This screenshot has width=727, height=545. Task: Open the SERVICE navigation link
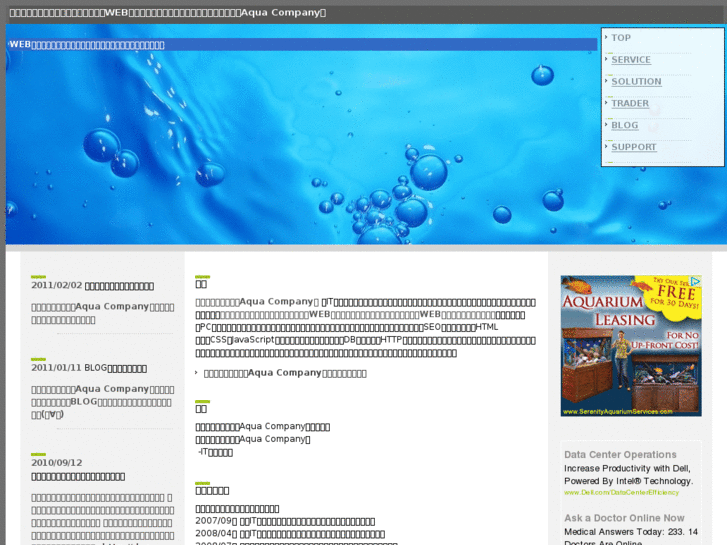point(631,60)
